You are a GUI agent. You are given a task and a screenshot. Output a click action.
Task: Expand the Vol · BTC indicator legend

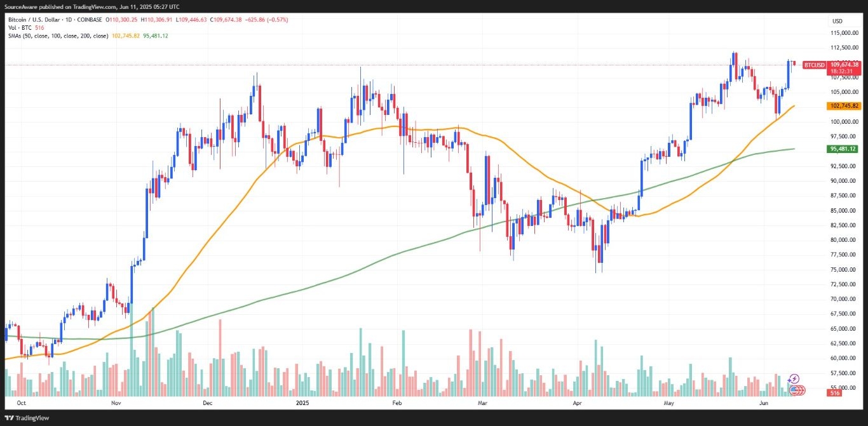point(19,29)
